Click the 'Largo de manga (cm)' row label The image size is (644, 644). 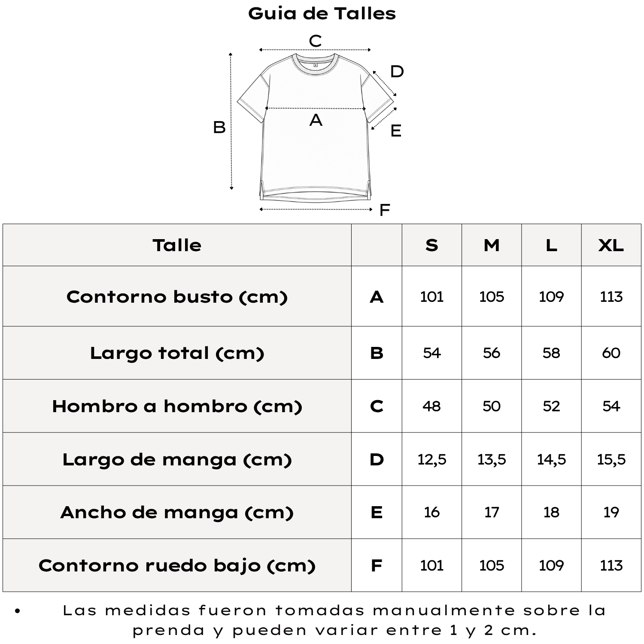coord(177,459)
